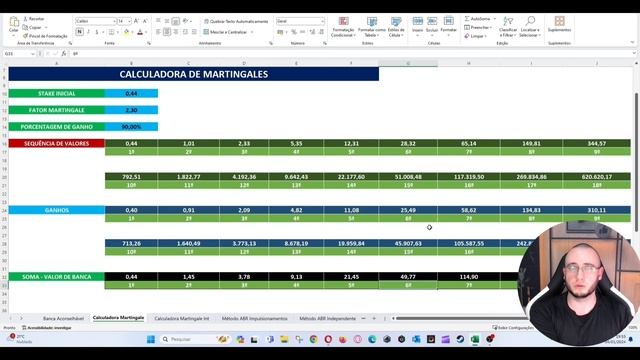Align text to top
The width and height of the screenshot is (640, 360).
158,21
